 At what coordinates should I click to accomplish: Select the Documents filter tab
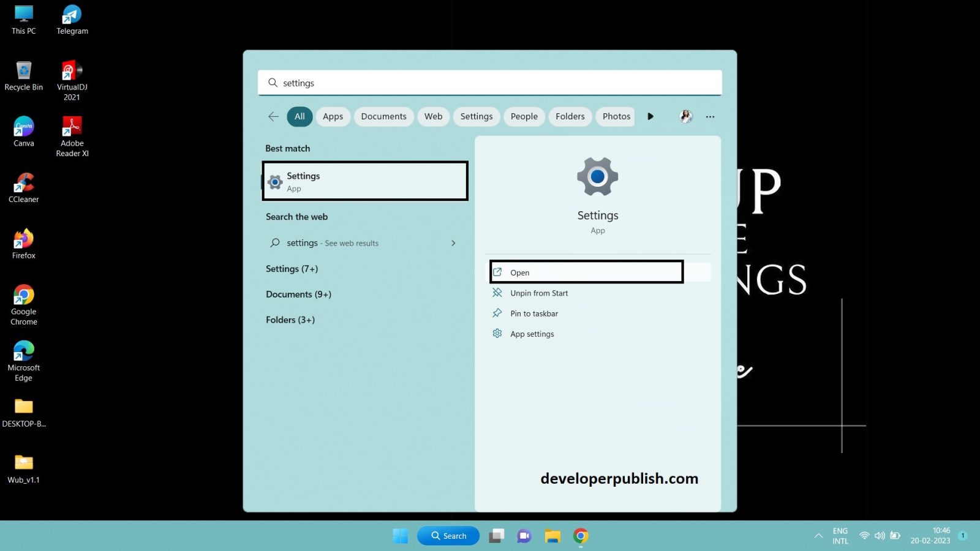[383, 116]
